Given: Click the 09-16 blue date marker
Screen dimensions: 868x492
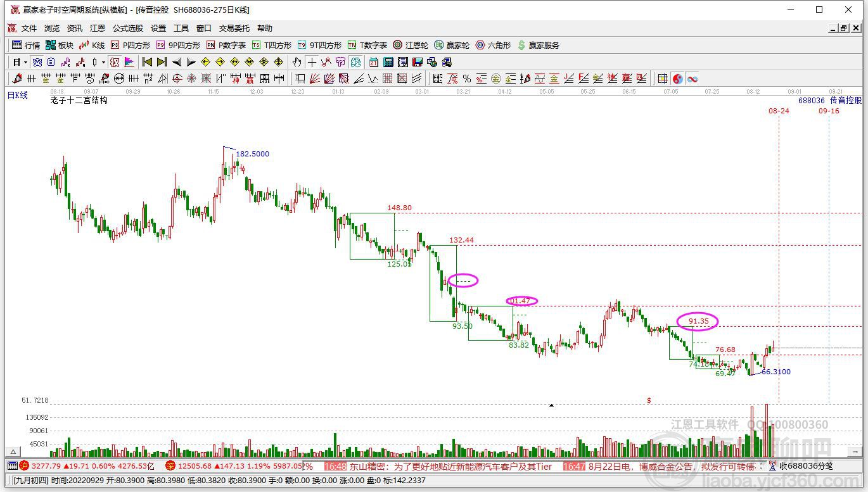Looking at the screenshot, I should [829, 111].
